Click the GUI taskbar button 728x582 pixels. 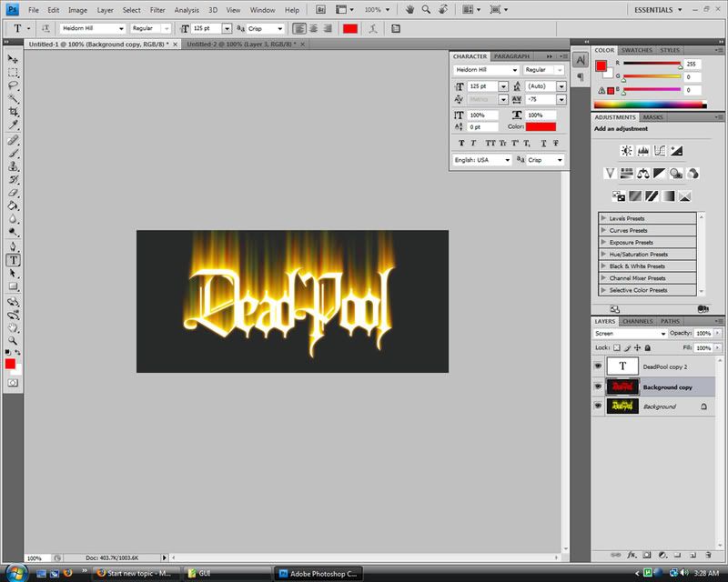(x=227, y=574)
